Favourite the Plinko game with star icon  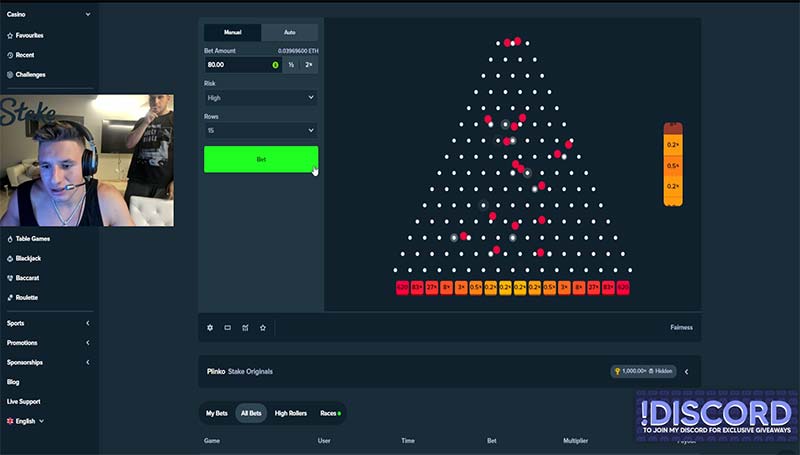263,327
